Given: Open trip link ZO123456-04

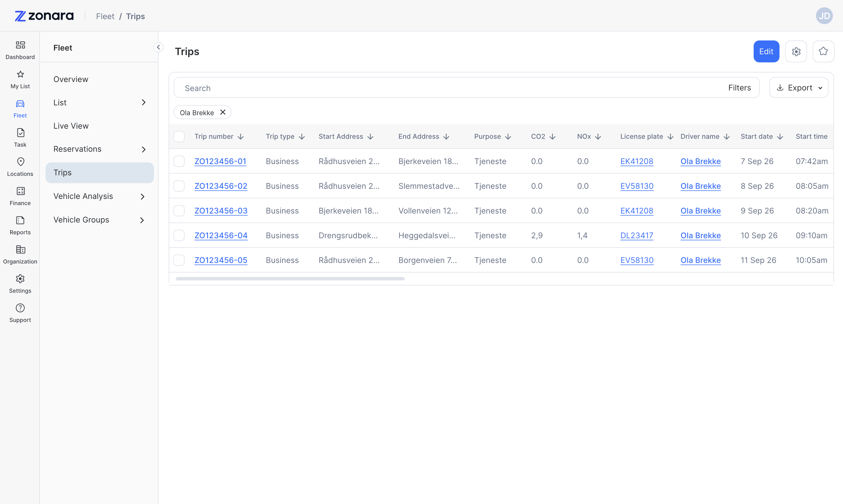Looking at the screenshot, I should click(221, 235).
